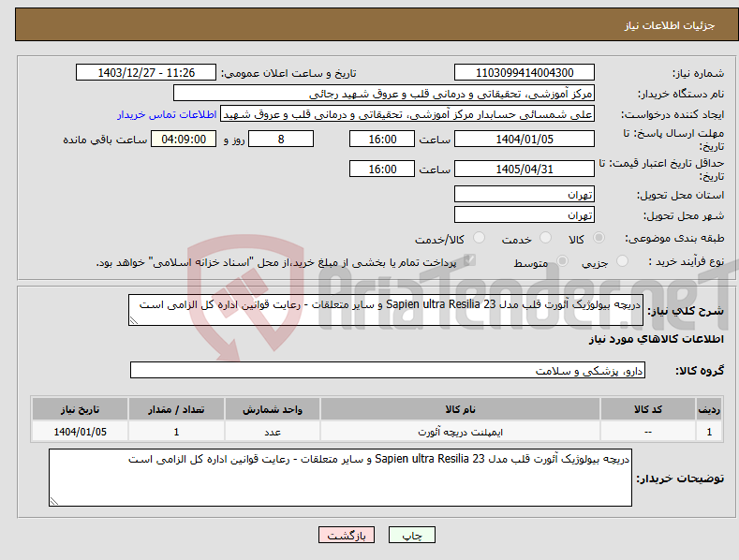Click the general need description textarea
Image resolution: width=739 pixels, height=560 pixels.
(x=386, y=310)
